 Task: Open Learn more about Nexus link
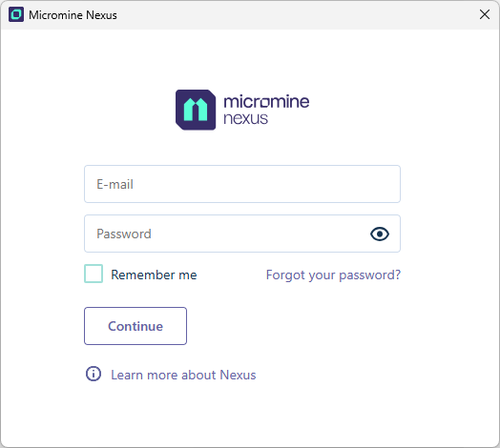click(183, 375)
